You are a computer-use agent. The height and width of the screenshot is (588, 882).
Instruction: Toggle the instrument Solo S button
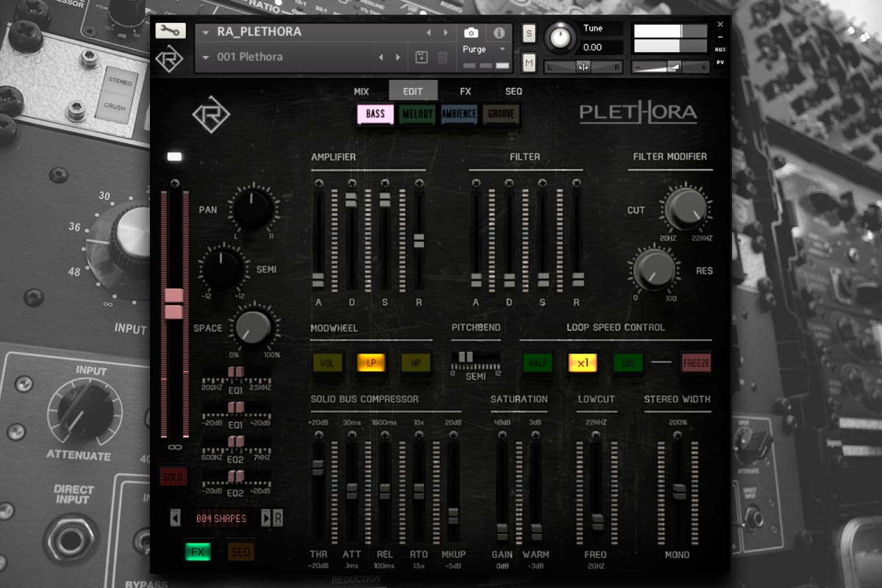tap(529, 33)
